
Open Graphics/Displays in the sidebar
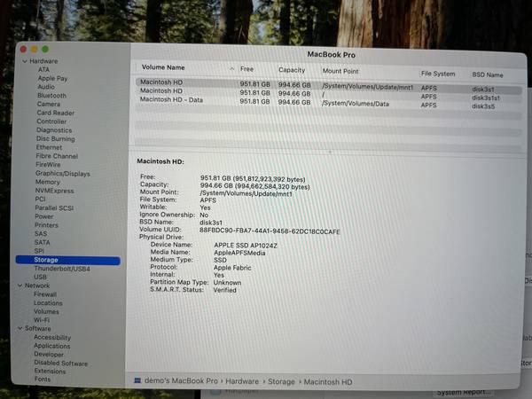click(62, 173)
